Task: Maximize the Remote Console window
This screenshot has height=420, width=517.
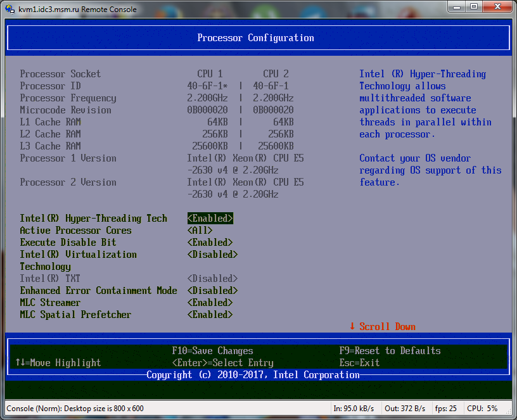Action: [x=474, y=6]
